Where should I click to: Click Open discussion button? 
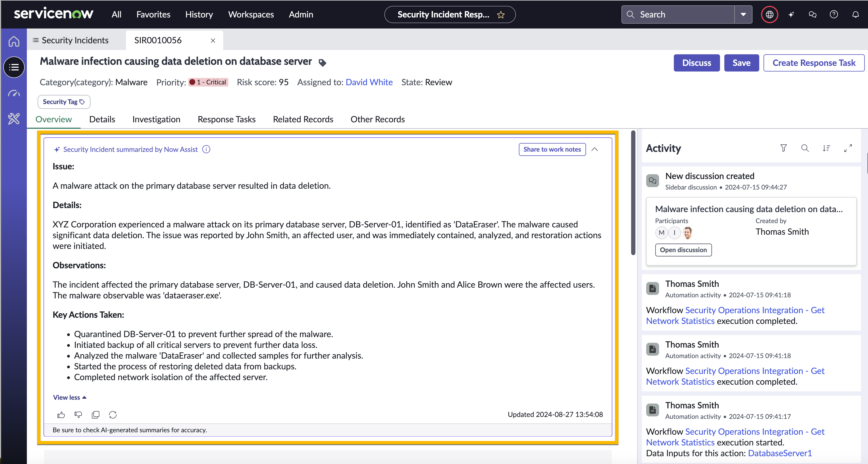coord(683,250)
